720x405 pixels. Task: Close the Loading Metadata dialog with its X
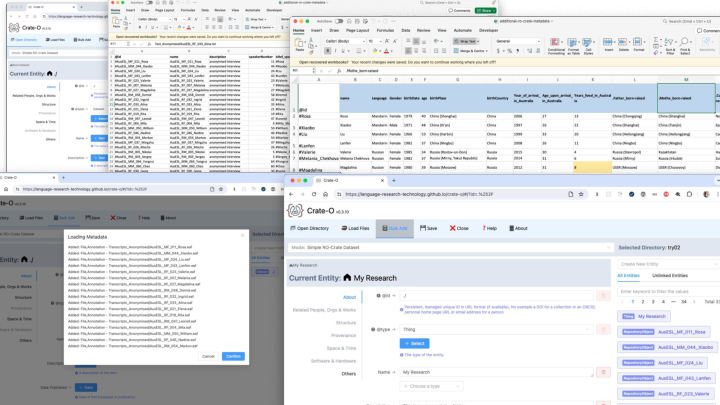[x=243, y=236]
